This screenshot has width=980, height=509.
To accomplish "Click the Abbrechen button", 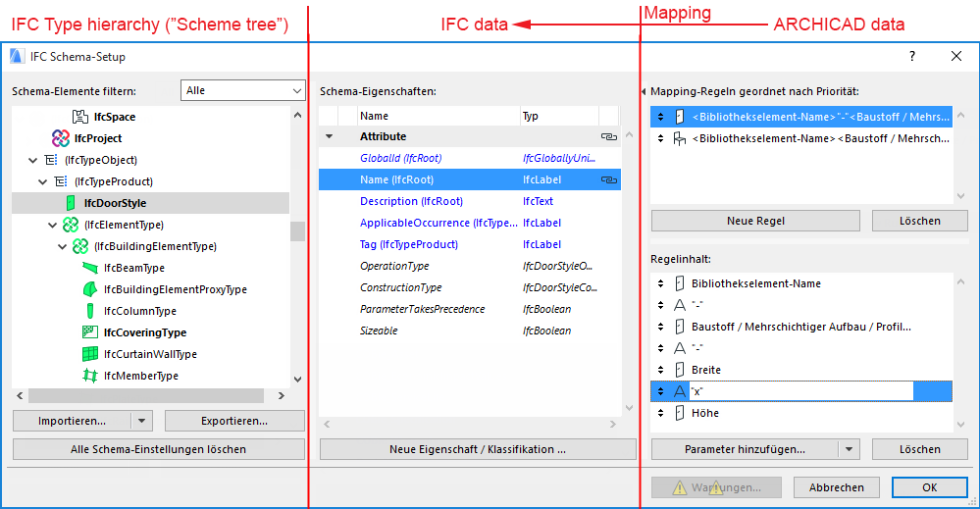I will [837, 487].
